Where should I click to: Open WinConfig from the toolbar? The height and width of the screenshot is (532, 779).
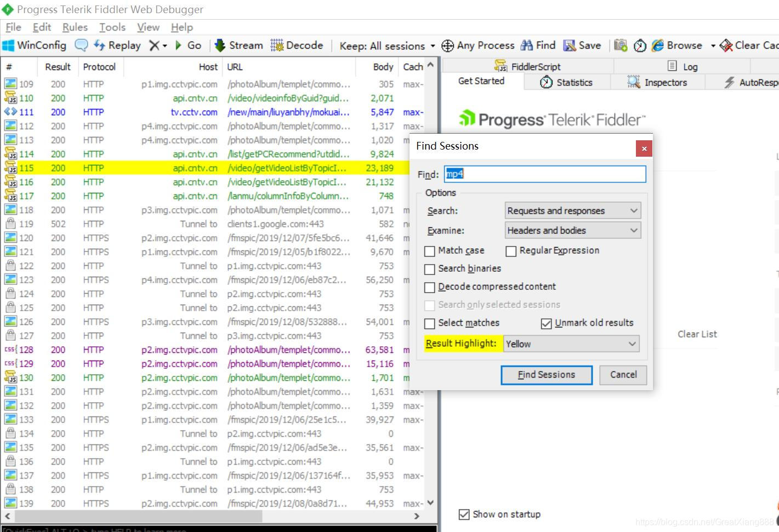[x=34, y=45]
